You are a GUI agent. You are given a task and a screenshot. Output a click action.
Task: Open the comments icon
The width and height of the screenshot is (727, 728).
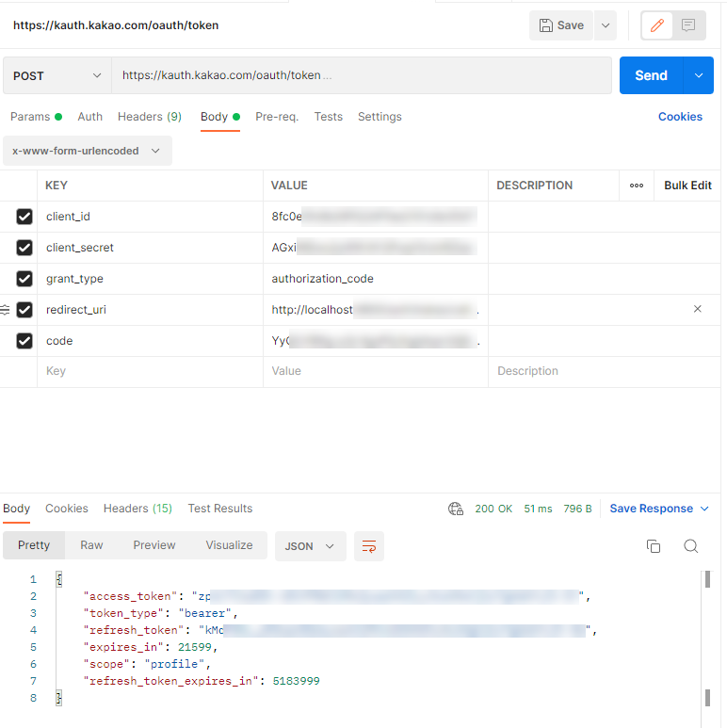688,25
